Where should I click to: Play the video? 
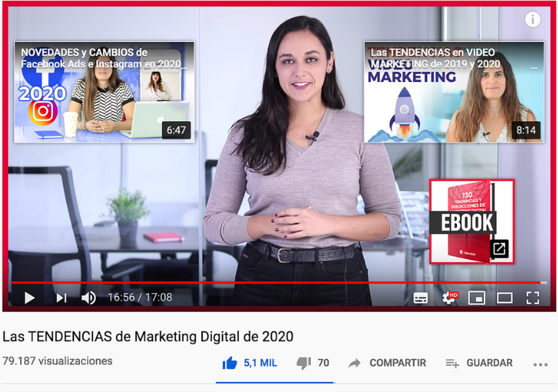29,298
